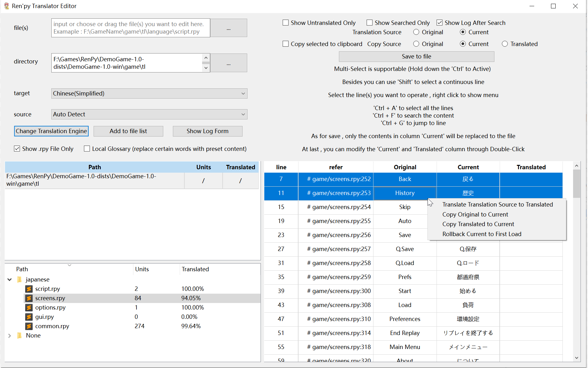
Task: Expand the None folder node
Action: (10, 335)
